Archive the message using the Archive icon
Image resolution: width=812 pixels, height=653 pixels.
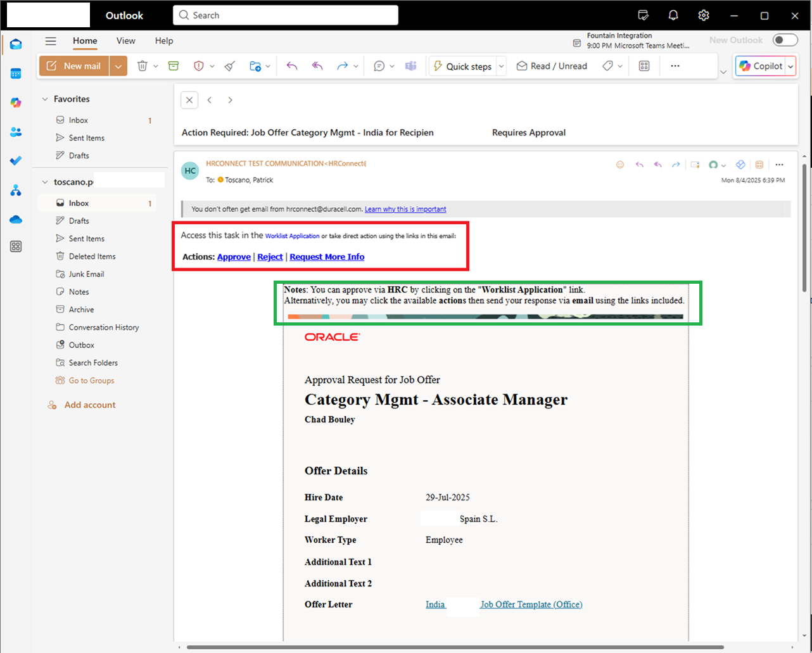(174, 65)
